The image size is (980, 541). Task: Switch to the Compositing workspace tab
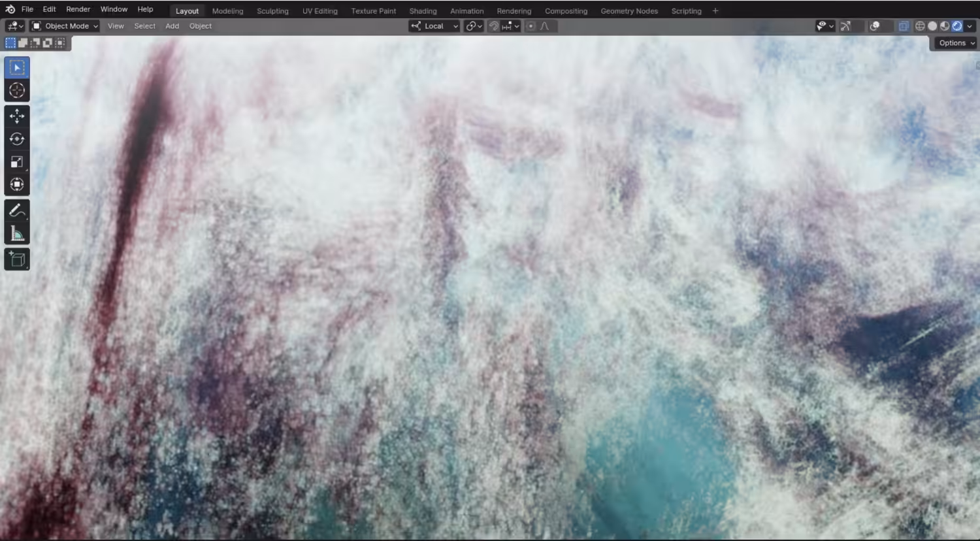click(x=566, y=11)
